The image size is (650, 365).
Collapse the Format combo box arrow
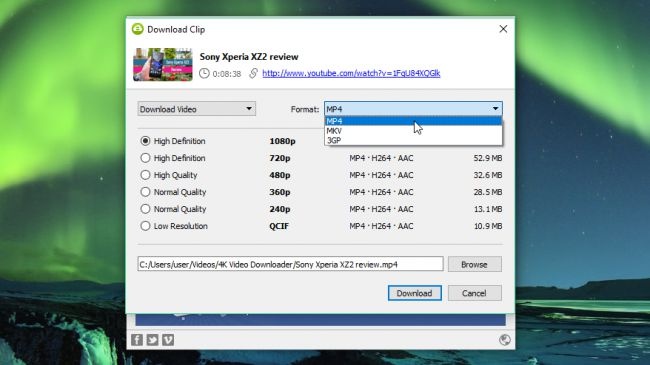pyautogui.click(x=495, y=109)
